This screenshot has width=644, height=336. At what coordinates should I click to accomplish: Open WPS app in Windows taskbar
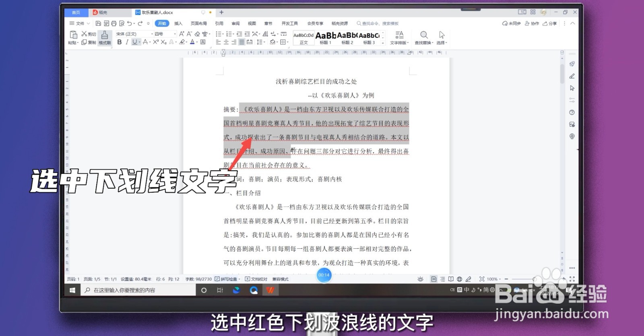point(270,290)
